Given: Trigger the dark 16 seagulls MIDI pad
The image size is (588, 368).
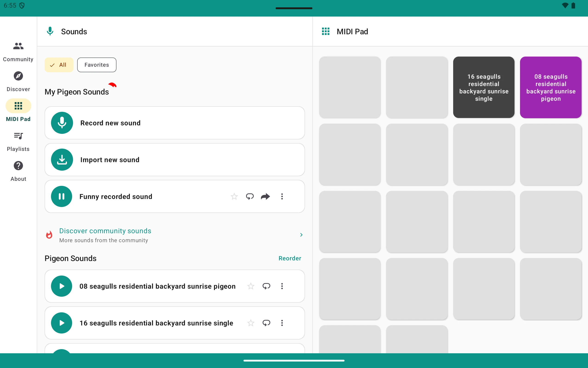Looking at the screenshot, I should click(484, 87).
